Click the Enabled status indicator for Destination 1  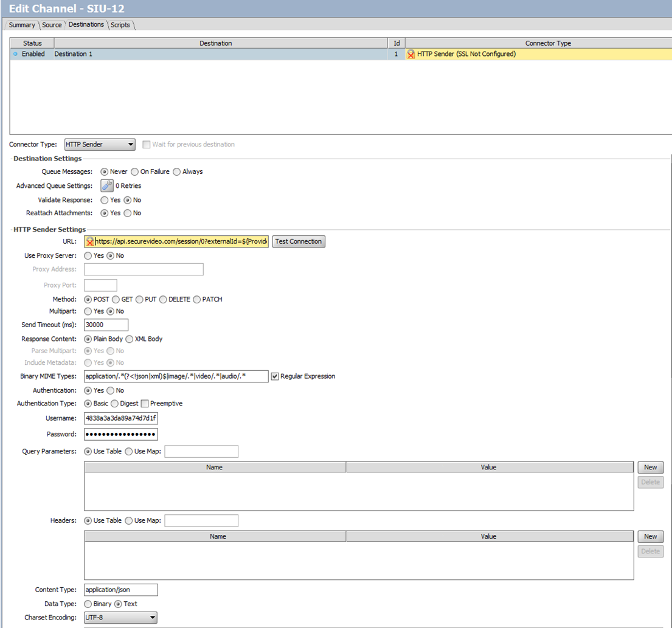point(14,53)
